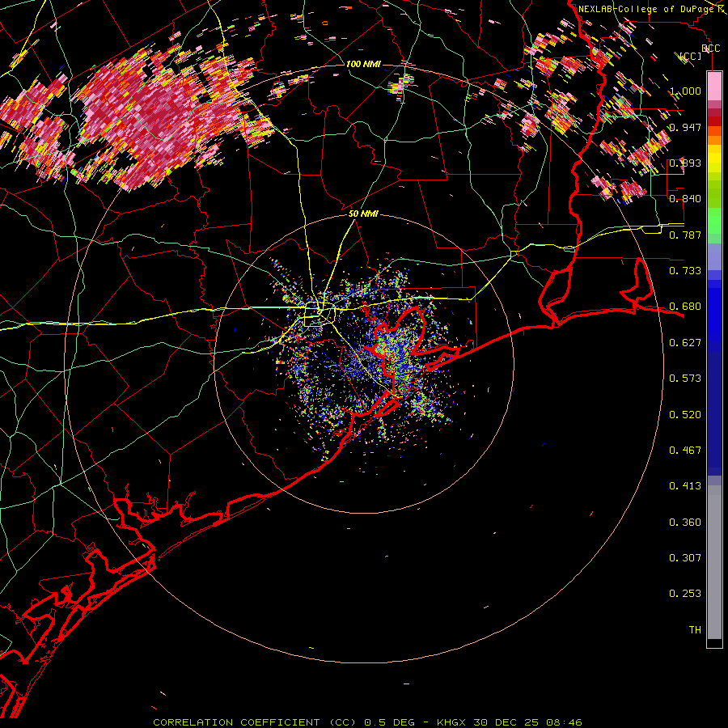Select the 0.893 scale value
Image resolution: width=728 pixels, height=728 pixels.
point(685,163)
